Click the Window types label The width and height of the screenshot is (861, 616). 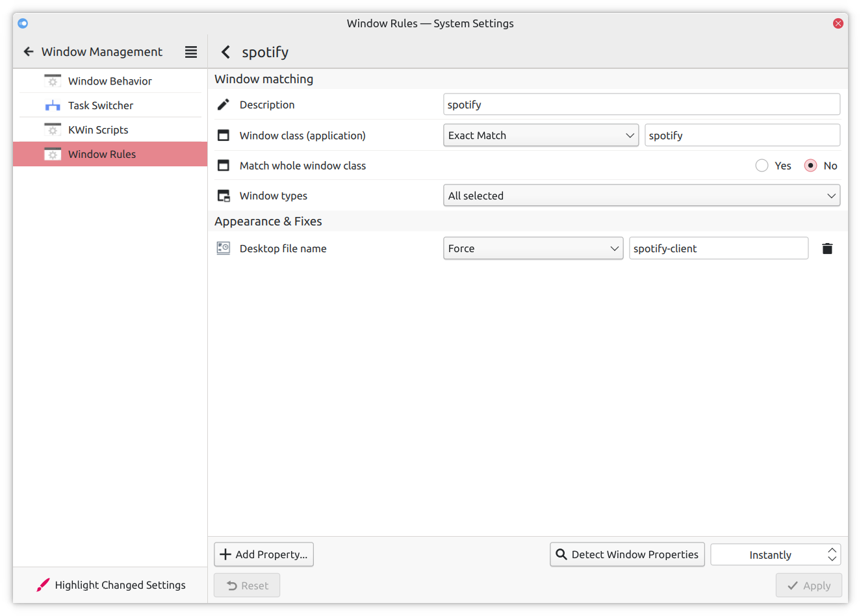click(x=274, y=196)
